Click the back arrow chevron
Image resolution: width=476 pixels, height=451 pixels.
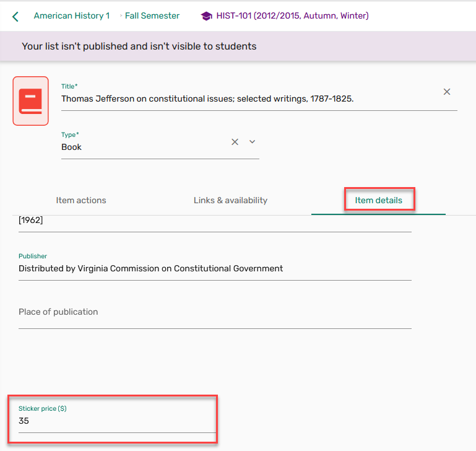tap(15, 17)
